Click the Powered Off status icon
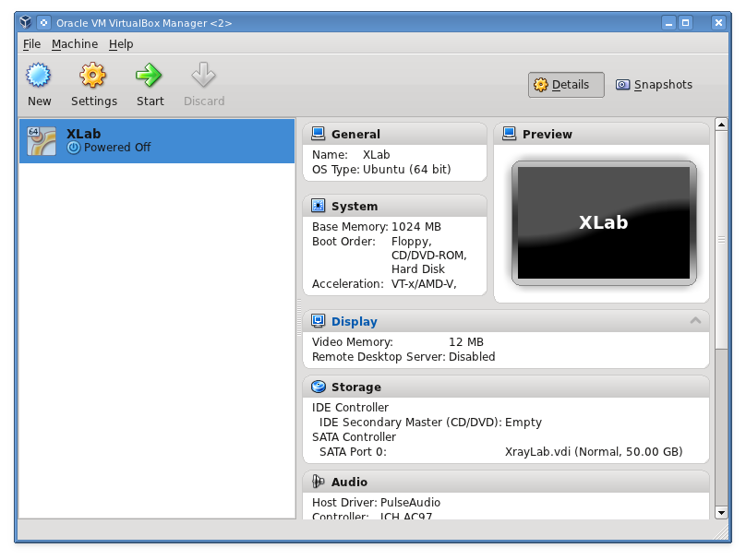 pyautogui.click(x=74, y=148)
